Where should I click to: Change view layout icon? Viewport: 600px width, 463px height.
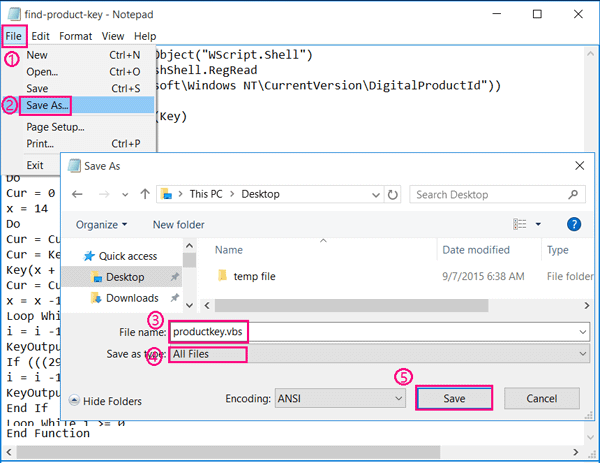tap(519, 224)
